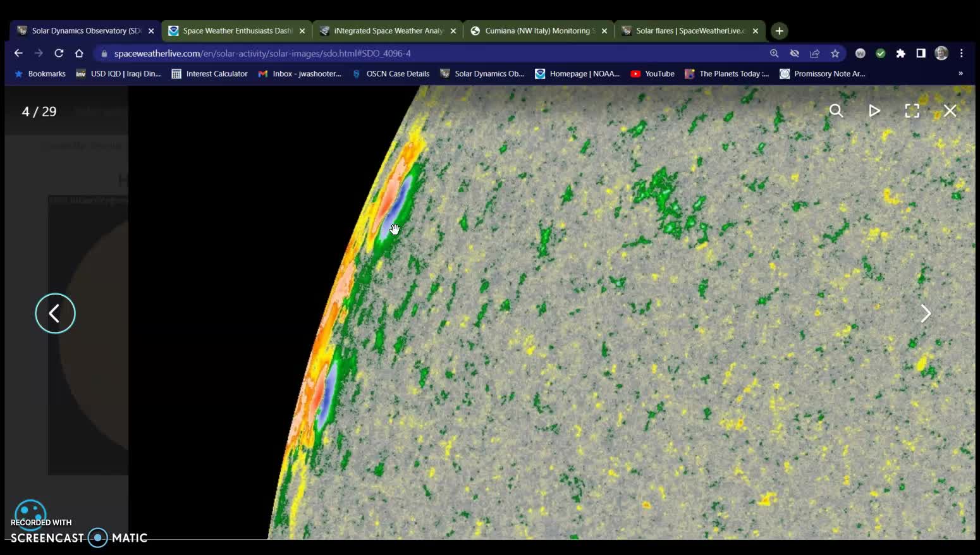
Task: Open the YouTube bookmark
Action: 652,74
